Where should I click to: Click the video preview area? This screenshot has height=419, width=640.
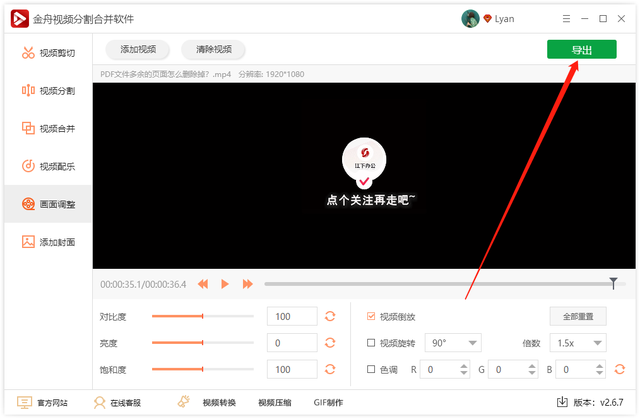(x=364, y=176)
